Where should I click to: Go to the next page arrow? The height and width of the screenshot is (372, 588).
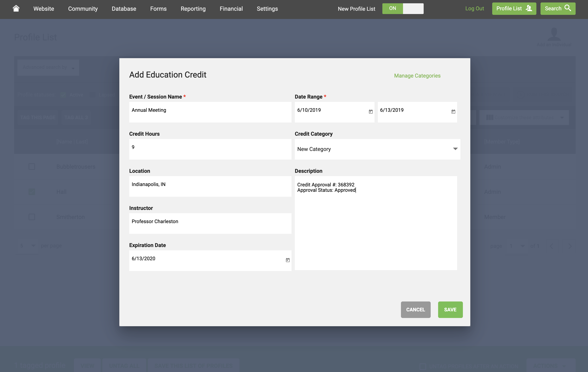point(570,246)
